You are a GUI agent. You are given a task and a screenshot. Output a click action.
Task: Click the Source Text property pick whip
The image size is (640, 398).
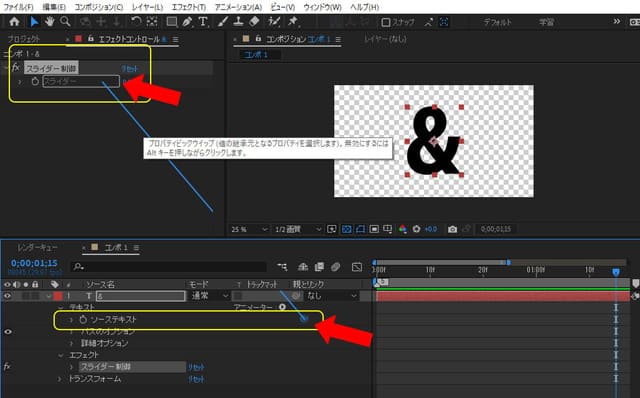pyautogui.click(x=304, y=319)
